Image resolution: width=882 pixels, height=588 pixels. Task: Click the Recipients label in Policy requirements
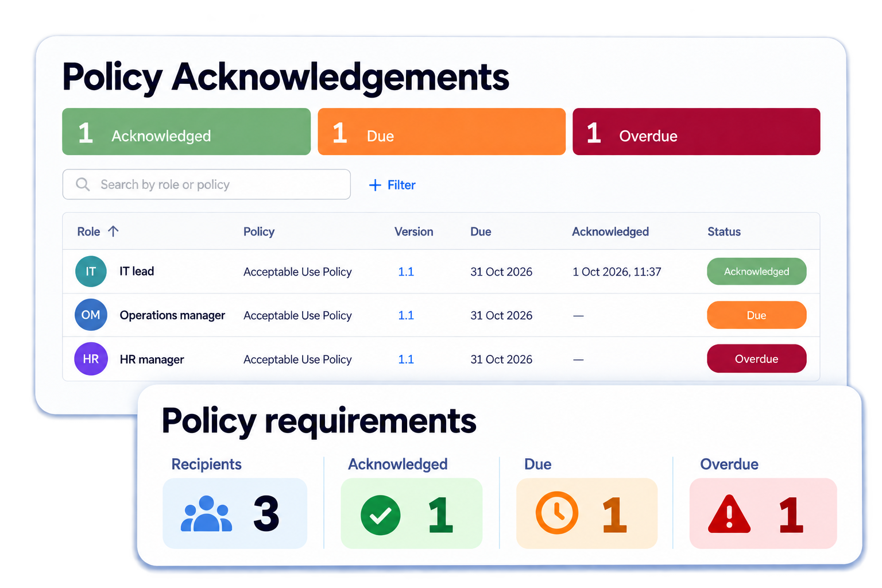click(x=207, y=464)
